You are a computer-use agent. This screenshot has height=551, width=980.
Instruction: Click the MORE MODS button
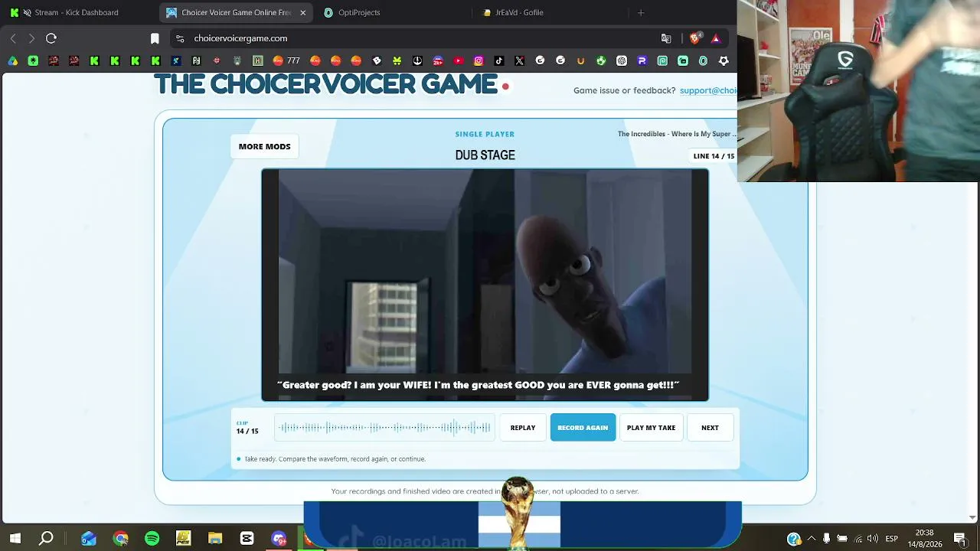[x=265, y=146]
